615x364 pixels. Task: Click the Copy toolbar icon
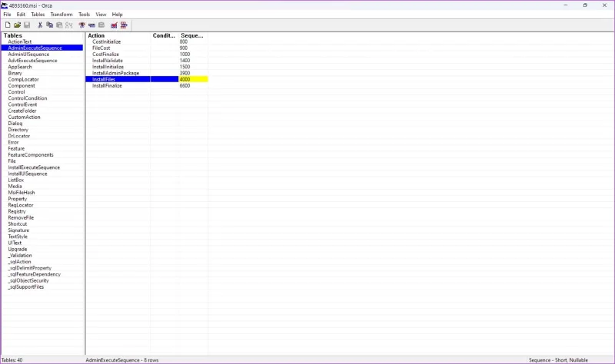(x=49, y=25)
